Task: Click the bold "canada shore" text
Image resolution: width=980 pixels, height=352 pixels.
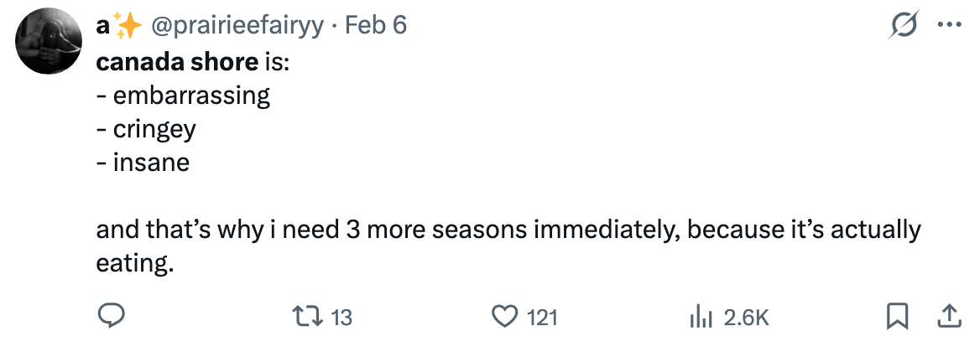Action: coord(177,61)
